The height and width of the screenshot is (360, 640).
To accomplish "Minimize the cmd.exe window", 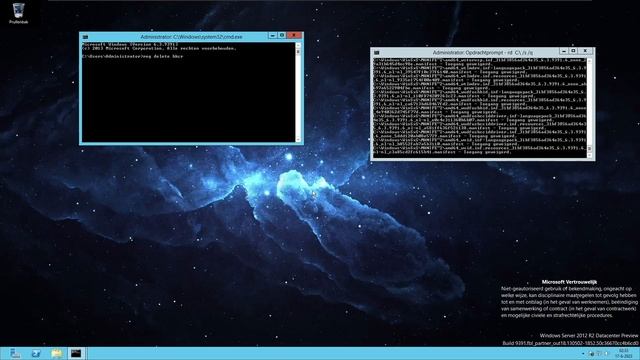I will coord(272,36).
